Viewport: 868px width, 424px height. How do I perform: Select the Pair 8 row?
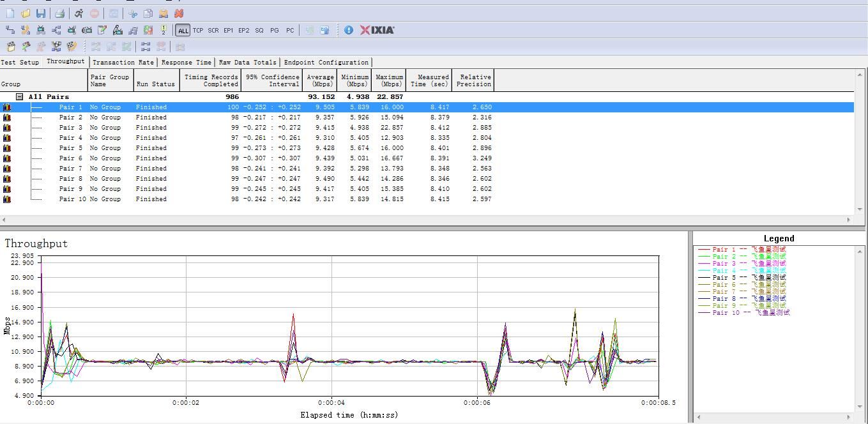(427, 179)
